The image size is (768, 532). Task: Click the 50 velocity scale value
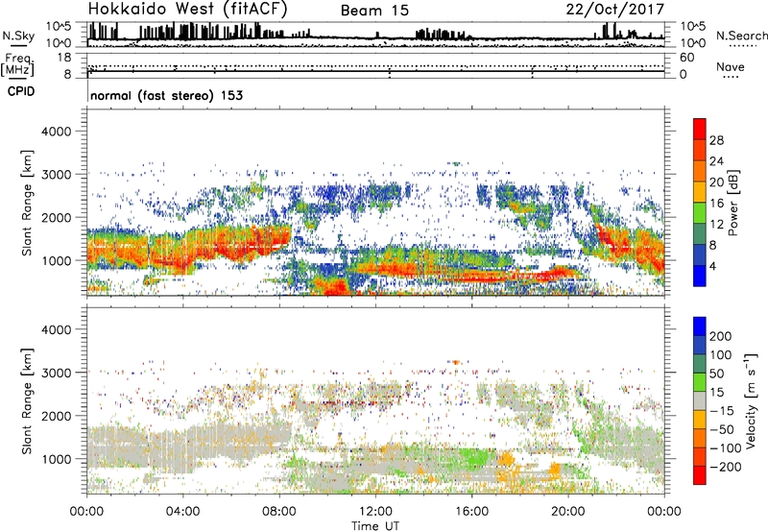(x=716, y=374)
